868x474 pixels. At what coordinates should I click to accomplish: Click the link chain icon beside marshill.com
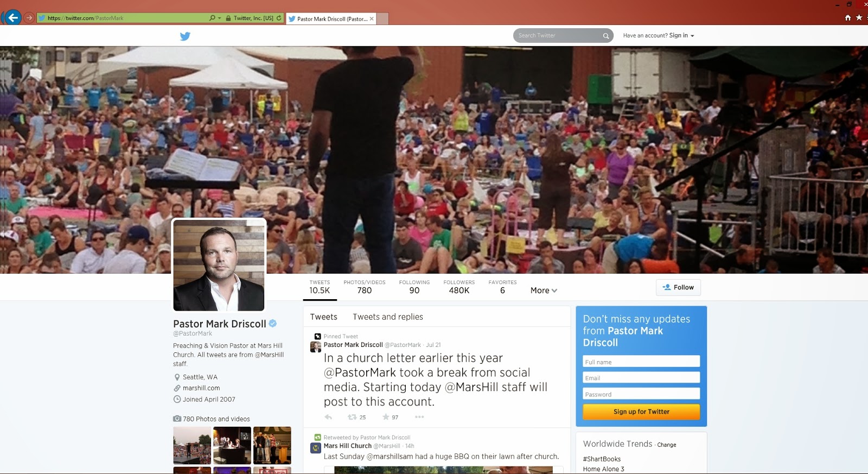(177, 388)
